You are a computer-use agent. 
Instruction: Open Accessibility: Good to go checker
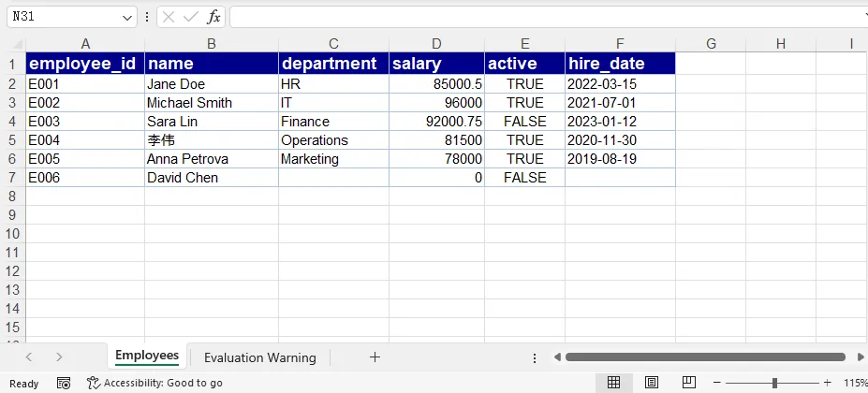tap(155, 383)
